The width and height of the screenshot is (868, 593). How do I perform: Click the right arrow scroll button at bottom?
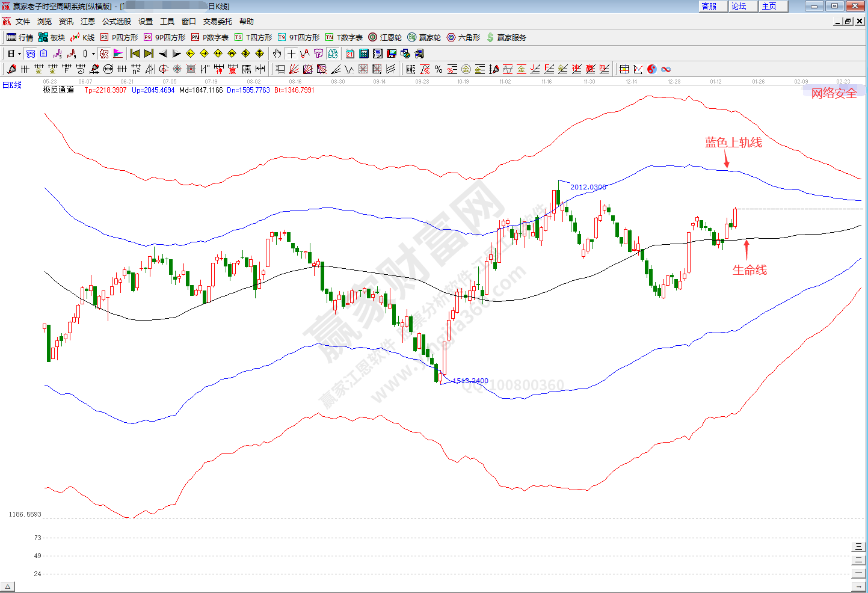click(858, 587)
